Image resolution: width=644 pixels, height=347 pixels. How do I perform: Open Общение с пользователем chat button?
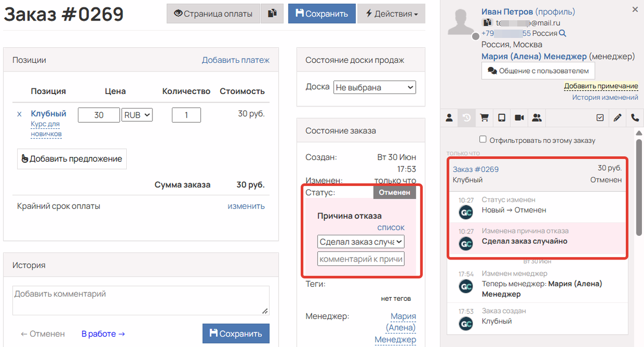[x=538, y=70]
